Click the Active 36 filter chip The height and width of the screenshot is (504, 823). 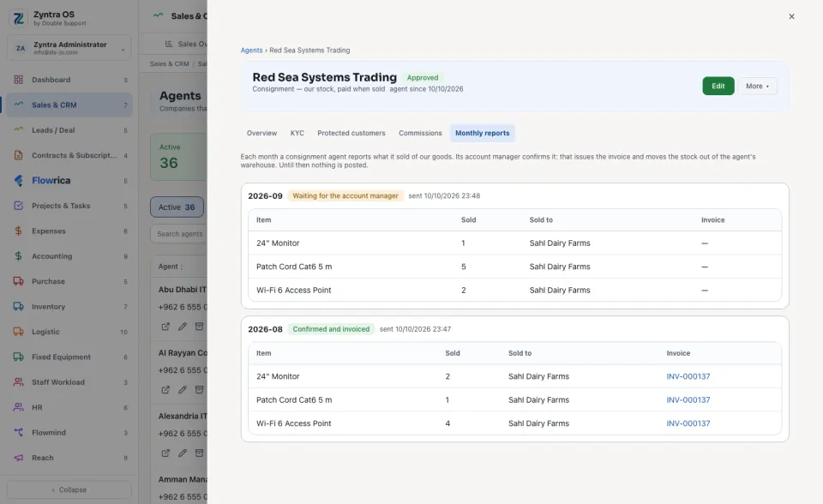[177, 207]
